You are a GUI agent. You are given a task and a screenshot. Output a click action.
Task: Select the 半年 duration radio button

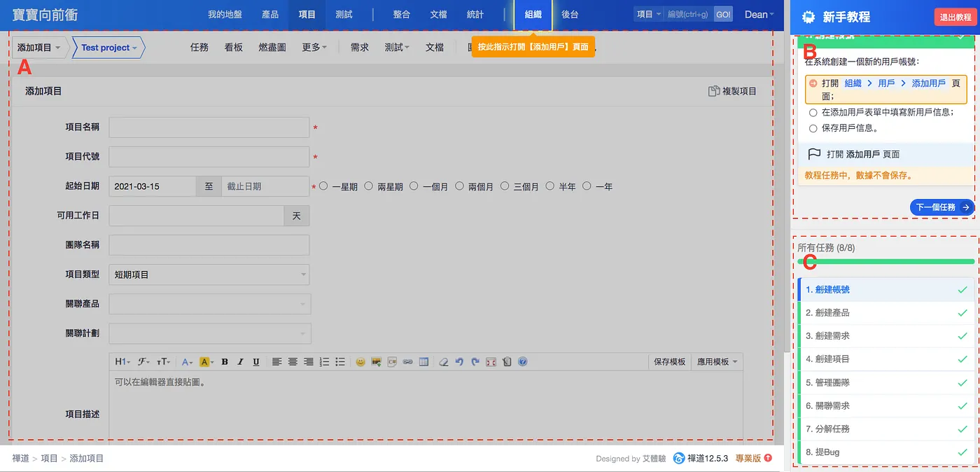(550, 186)
